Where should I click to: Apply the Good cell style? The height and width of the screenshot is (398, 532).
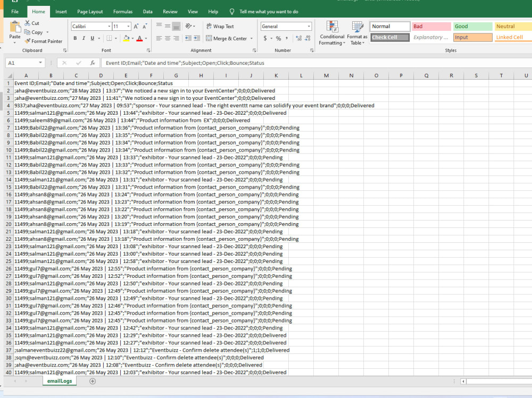tap(472, 27)
